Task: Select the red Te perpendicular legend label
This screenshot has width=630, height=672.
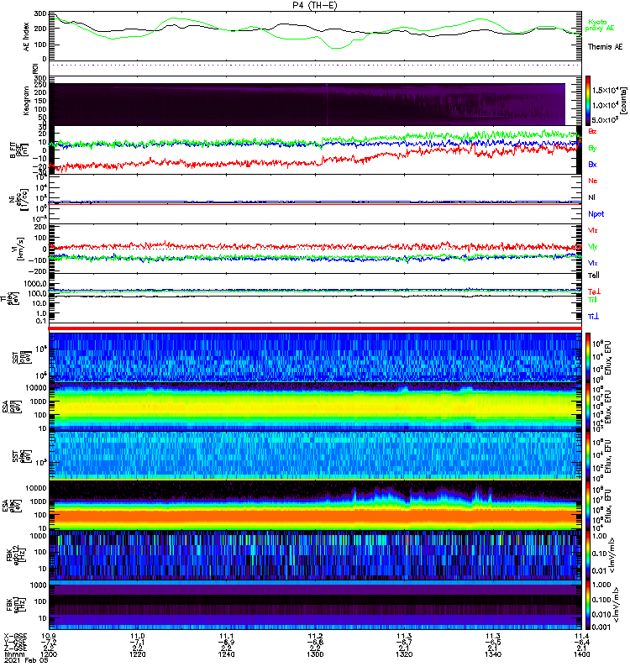Action: pyautogui.click(x=594, y=291)
